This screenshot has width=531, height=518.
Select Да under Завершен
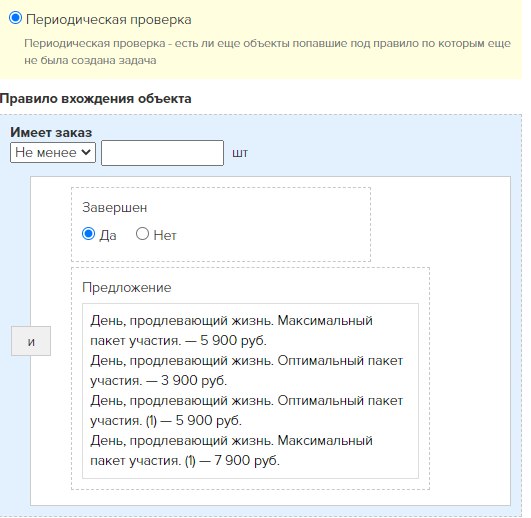(x=88, y=234)
